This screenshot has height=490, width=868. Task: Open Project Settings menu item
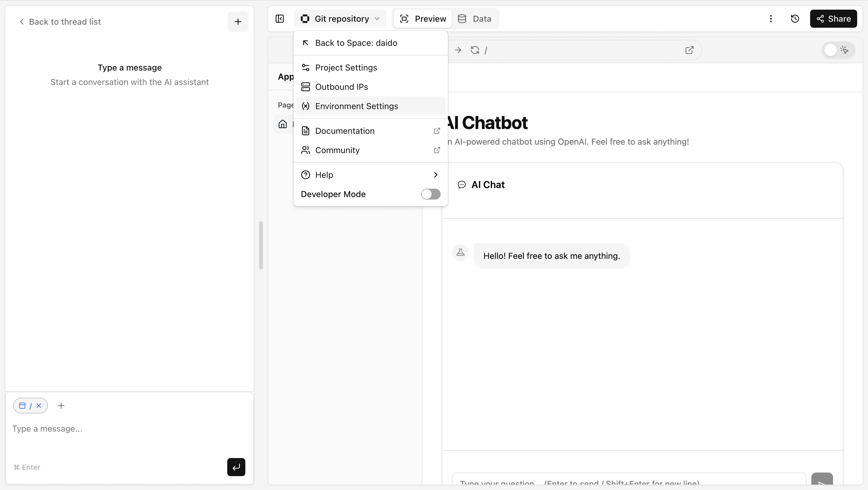pyautogui.click(x=371, y=68)
